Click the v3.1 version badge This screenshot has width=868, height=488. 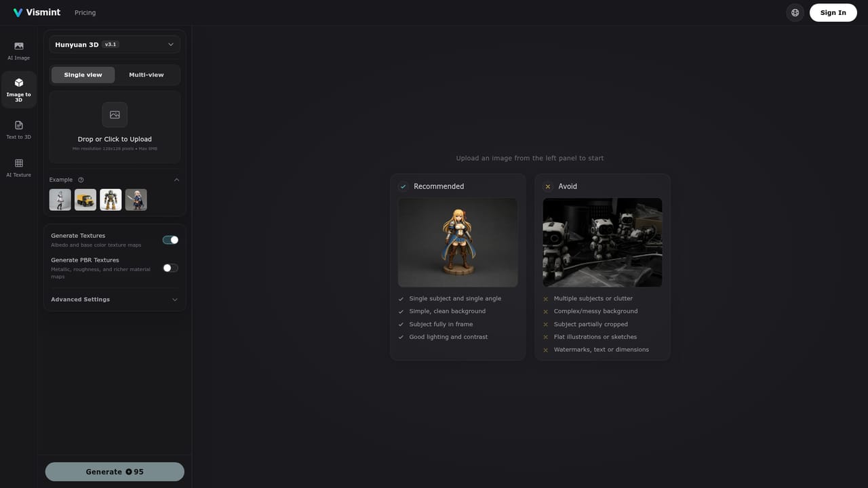111,45
